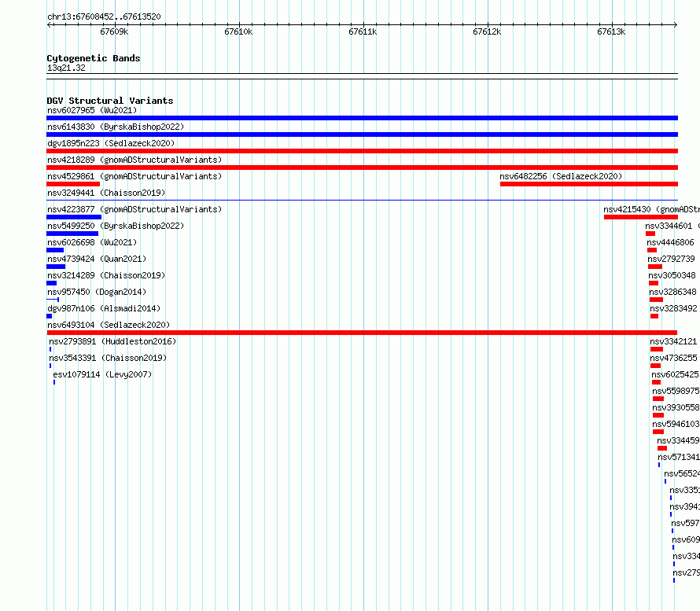
Task: Select the 67613k ruler position label
Action: [611, 31]
